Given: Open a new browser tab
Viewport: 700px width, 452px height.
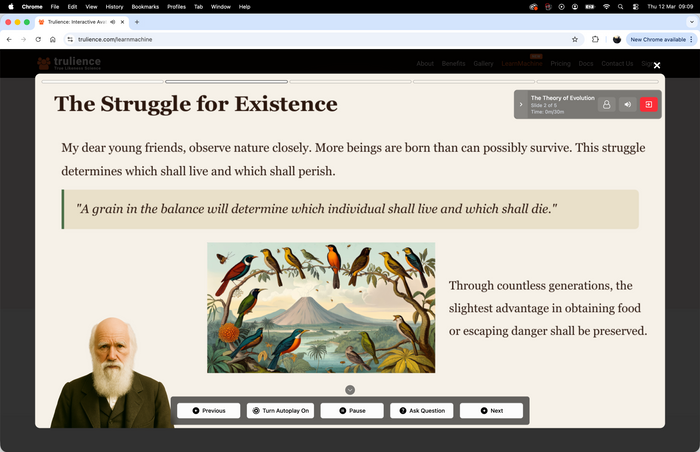Looking at the screenshot, I should (x=137, y=21).
